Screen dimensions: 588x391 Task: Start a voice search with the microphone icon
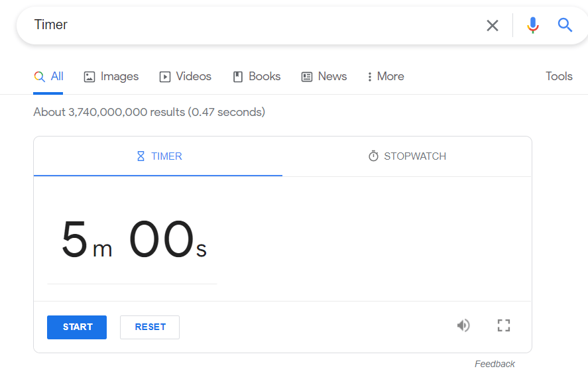(532, 25)
